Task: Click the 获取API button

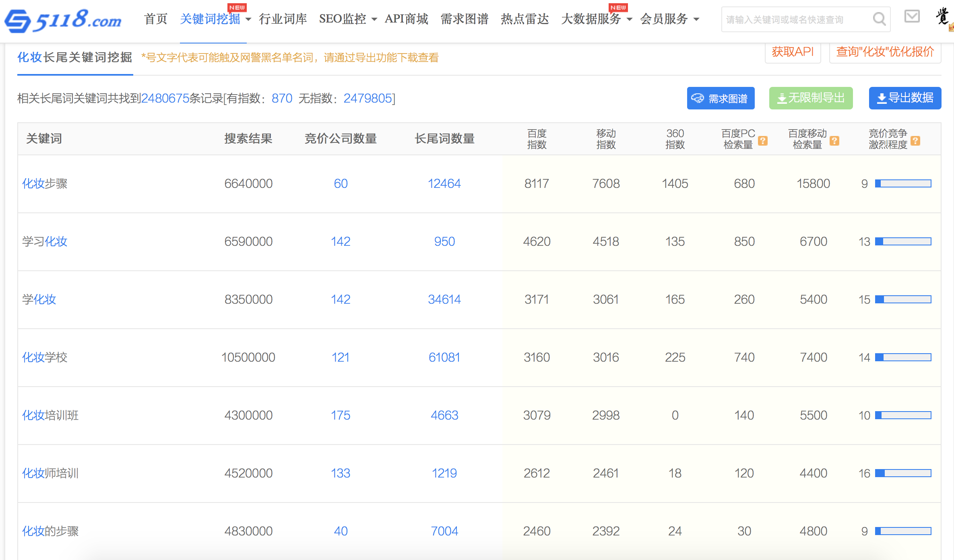Action: pyautogui.click(x=793, y=52)
